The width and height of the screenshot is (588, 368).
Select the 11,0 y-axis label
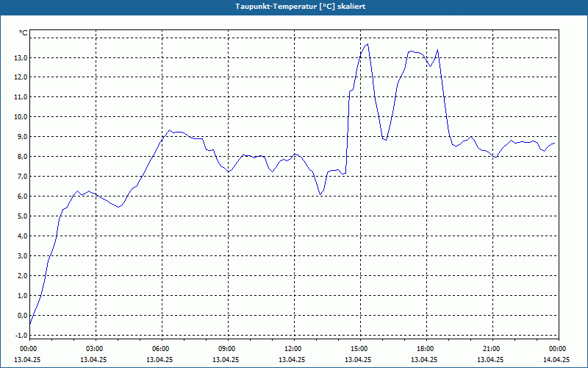point(21,97)
